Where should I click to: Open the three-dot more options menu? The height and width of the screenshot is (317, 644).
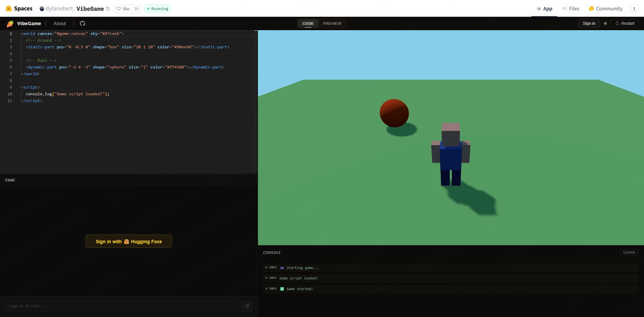[x=634, y=9]
